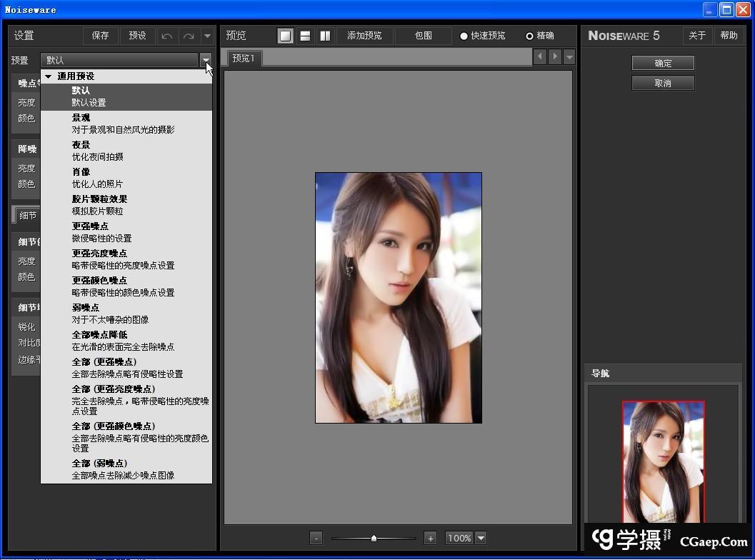Switch to the 预览1 tab
Screen dimensions: 755x560
point(243,59)
